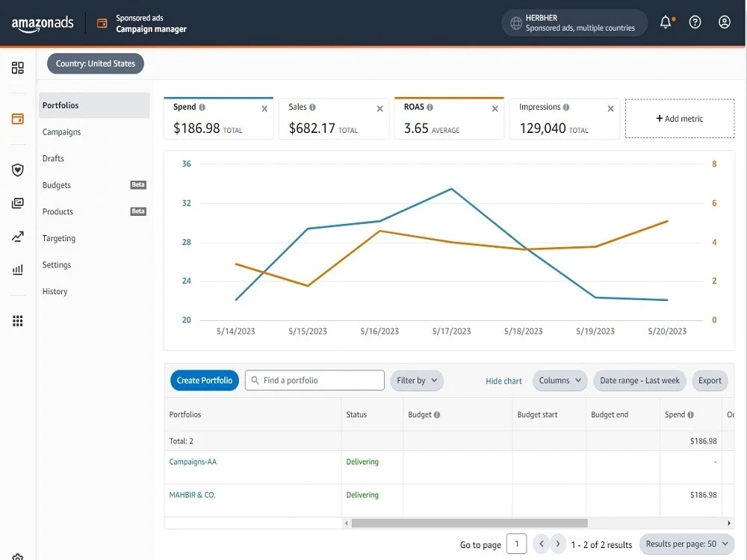Open the Columns dropdown
The width and height of the screenshot is (747, 560).
560,381
